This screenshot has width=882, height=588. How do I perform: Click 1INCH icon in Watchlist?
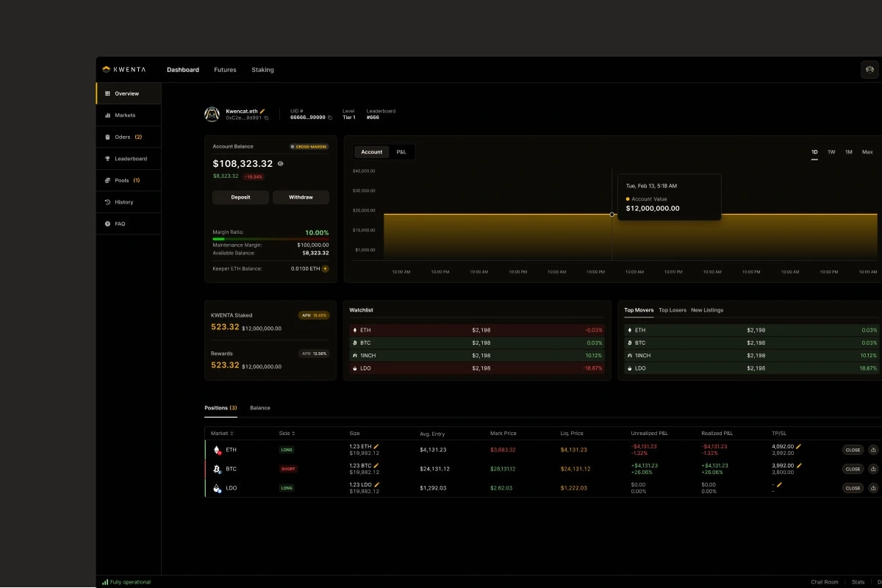(x=355, y=356)
